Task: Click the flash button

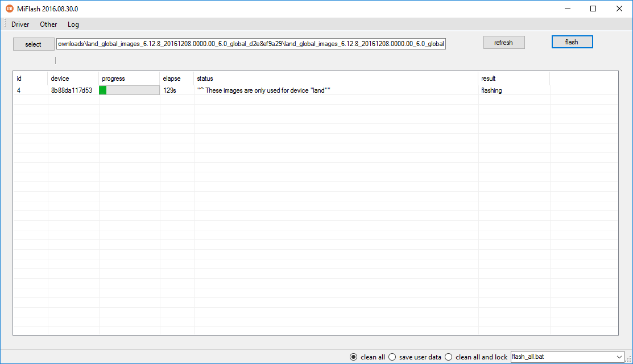Action: click(572, 42)
